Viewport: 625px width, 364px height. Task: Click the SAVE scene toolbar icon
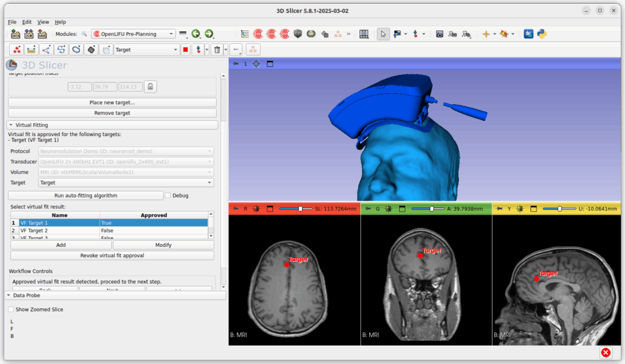pyautogui.click(x=42, y=34)
